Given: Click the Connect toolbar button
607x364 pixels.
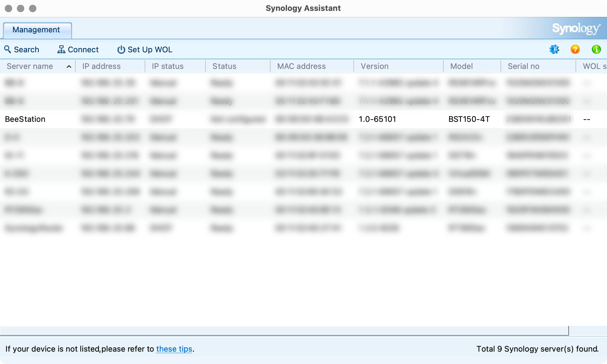Looking at the screenshot, I should [x=78, y=50].
